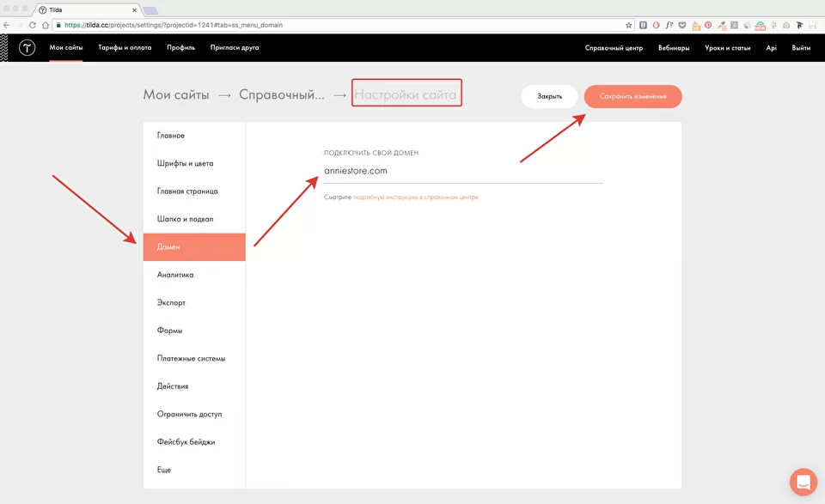Go back using browser arrow
The height and width of the screenshot is (504, 825).
(x=7, y=25)
